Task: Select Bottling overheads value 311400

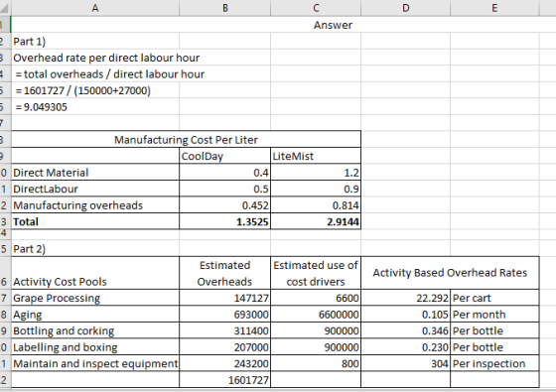Action: coord(224,330)
